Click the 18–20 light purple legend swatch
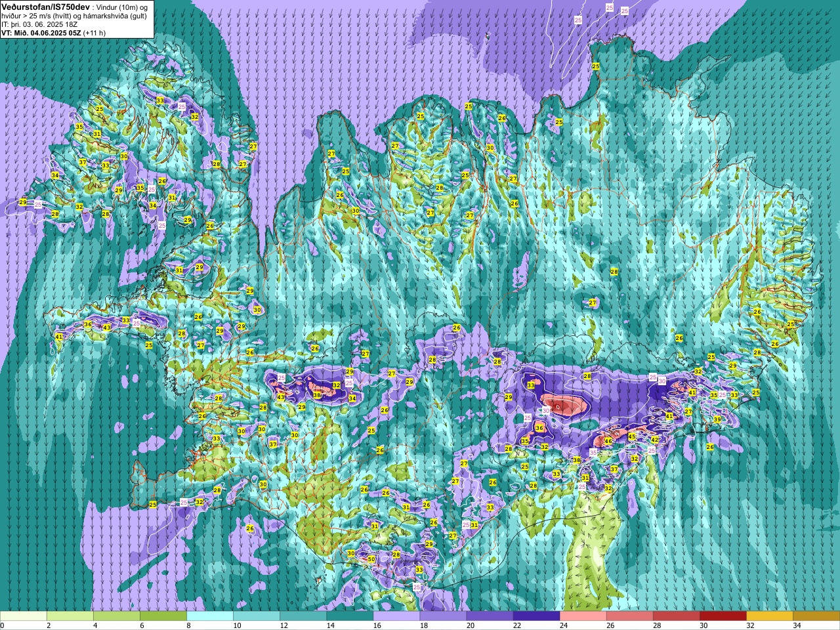 point(443,616)
